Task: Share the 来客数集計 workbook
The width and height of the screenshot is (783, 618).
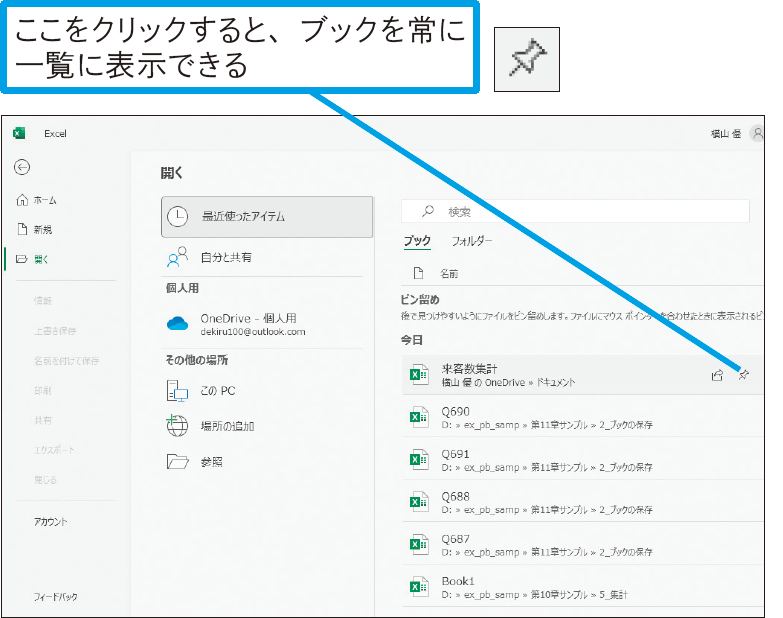Action: (717, 375)
